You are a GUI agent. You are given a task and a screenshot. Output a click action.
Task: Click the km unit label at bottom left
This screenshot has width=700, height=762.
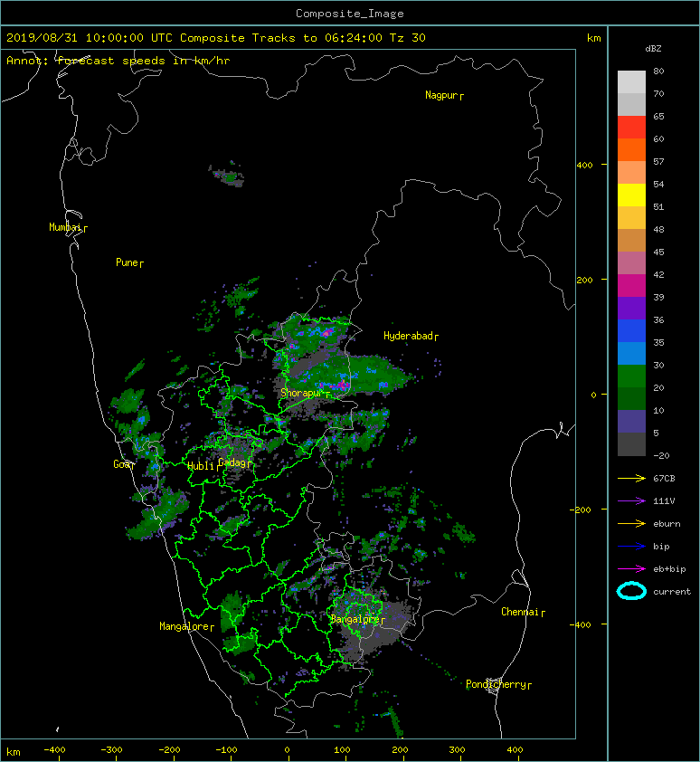click(x=14, y=752)
